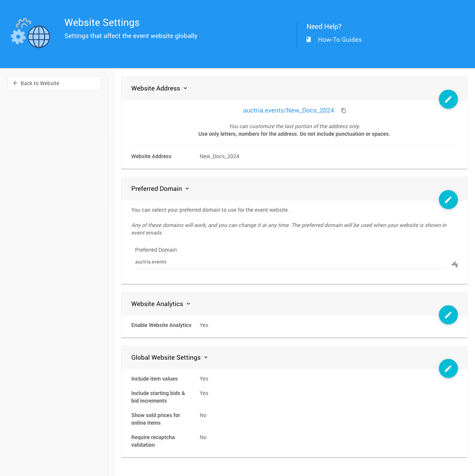The width and height of the screenshot is (475, 476).
Task: Click the Website Address section header title
Action: click(155, 88)
